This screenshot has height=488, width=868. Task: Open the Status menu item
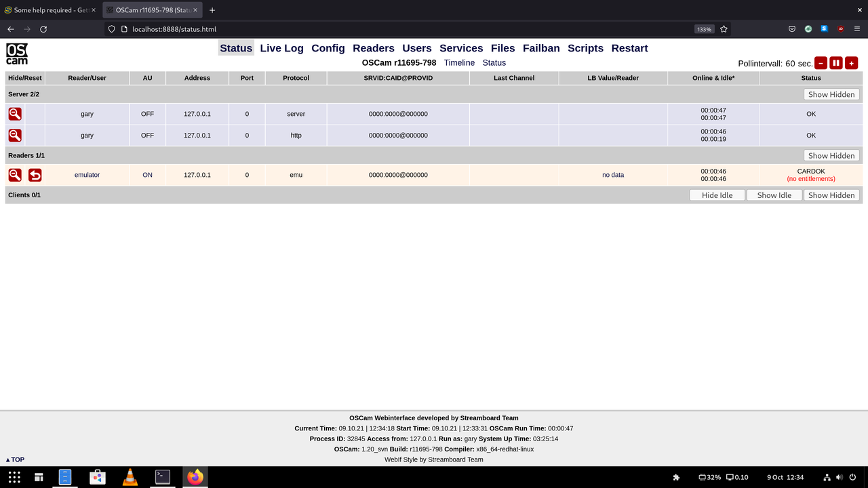tap(236, 48)
